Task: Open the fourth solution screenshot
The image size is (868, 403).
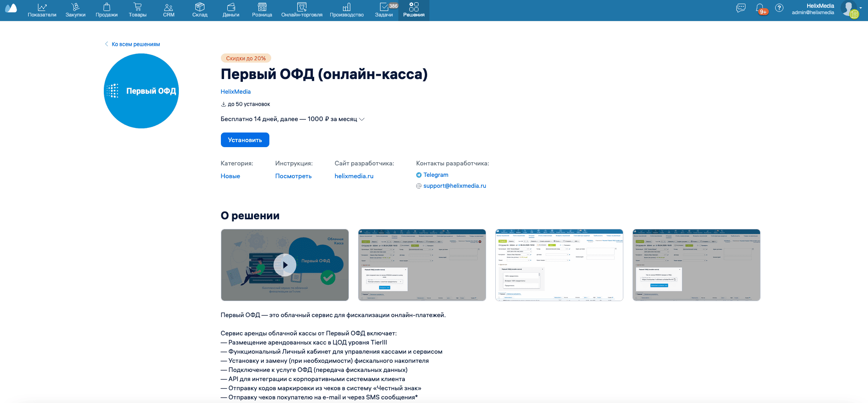Action: coord(697,265)
